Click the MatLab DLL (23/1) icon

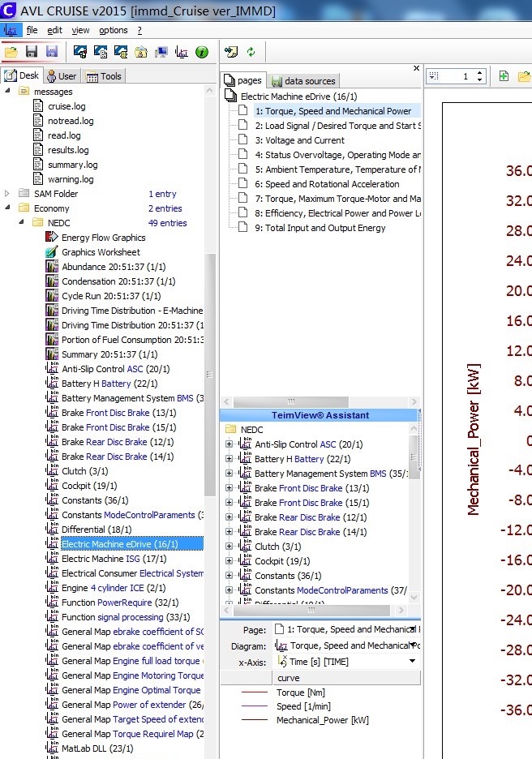click(52, 748)
